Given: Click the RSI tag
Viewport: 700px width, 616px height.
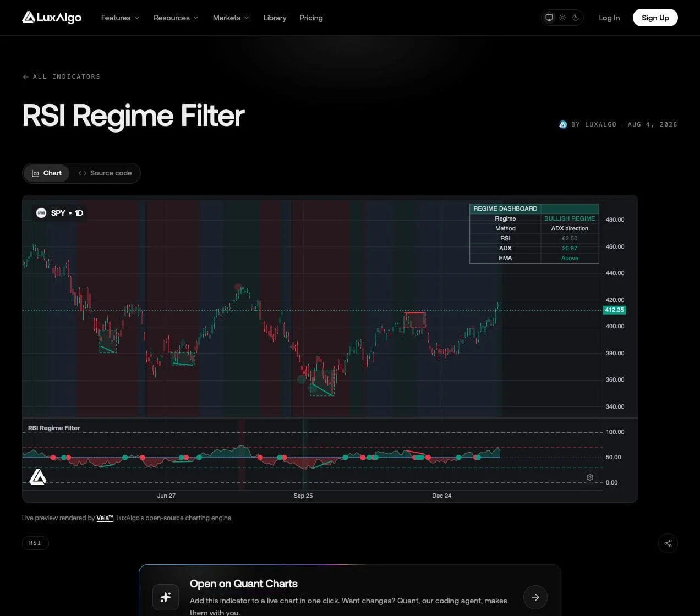Looking at the screenshot, I should [35, 543].
